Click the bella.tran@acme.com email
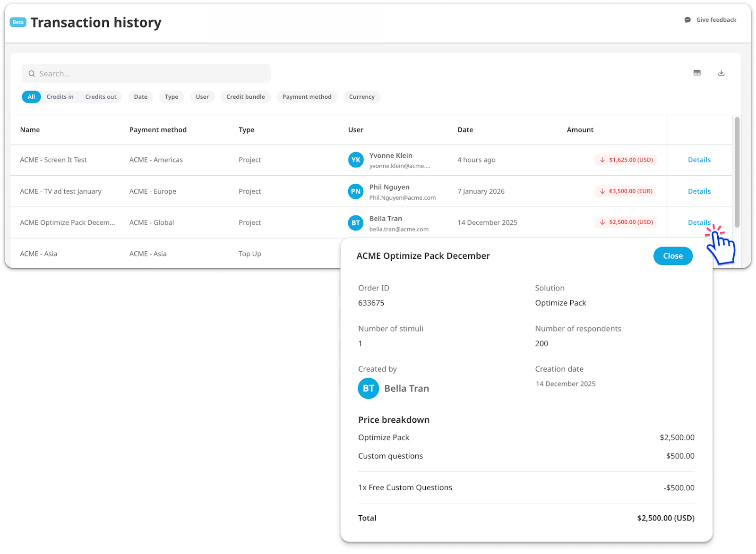 tap(399, 230)
